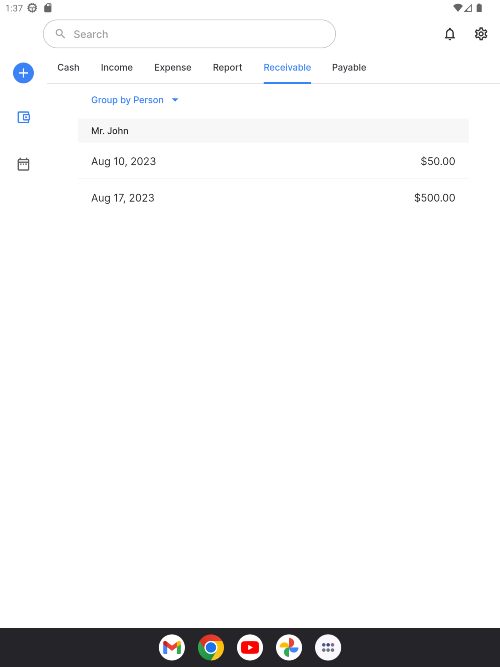Image resolution: width=500 pixels, height=667 pixels.
Task: Click the magnifier icon in search bar
Action: pyautogui.click(x=60, y=34)
